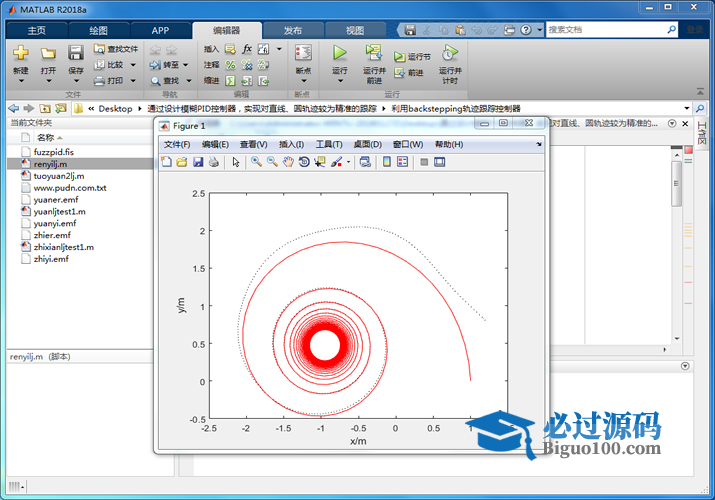Select yuanljtest1.m in the file list
This screenshot has width=715, height=500.
(60, 211)
